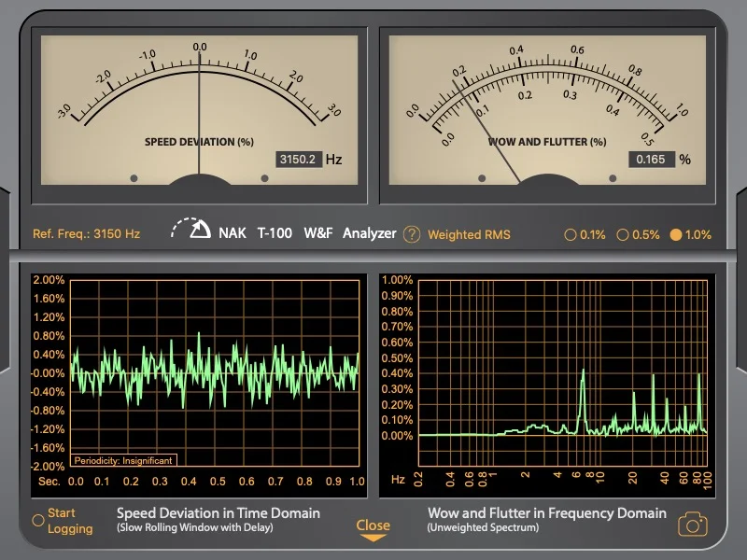
Task: Change the Weighted RMS measurement mode
Action: pos(469,235)
